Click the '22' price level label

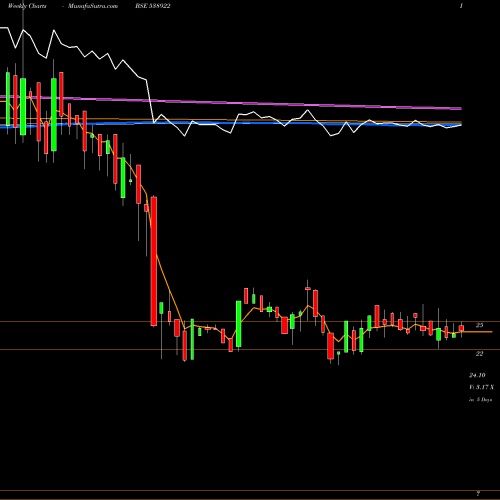(x=479, y=353)
